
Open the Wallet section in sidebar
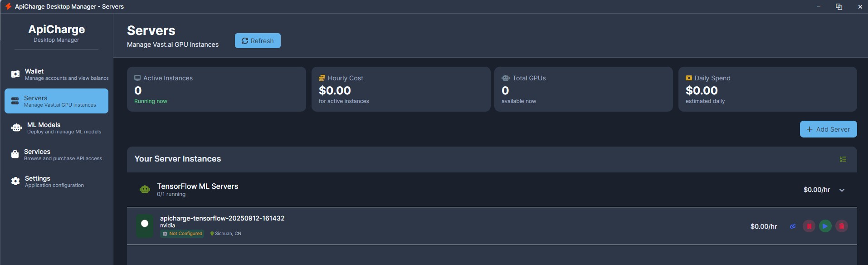[x=56, y=74]
